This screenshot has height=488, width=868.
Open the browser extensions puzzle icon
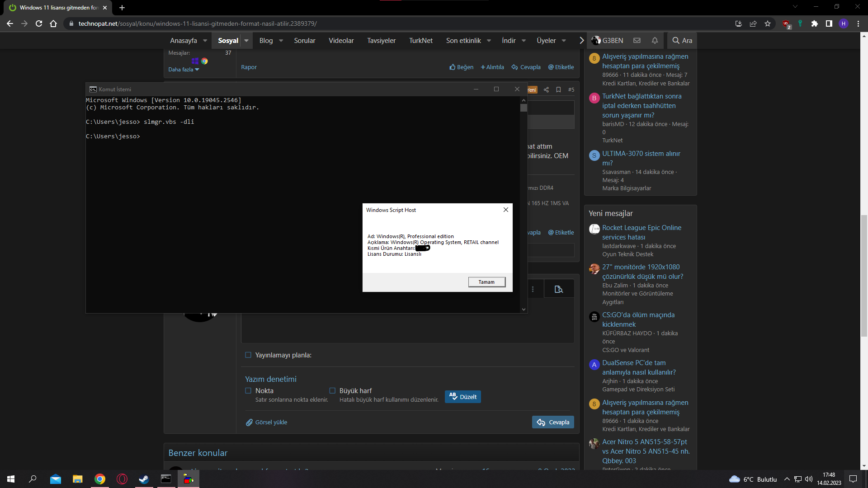pos(815,23)
